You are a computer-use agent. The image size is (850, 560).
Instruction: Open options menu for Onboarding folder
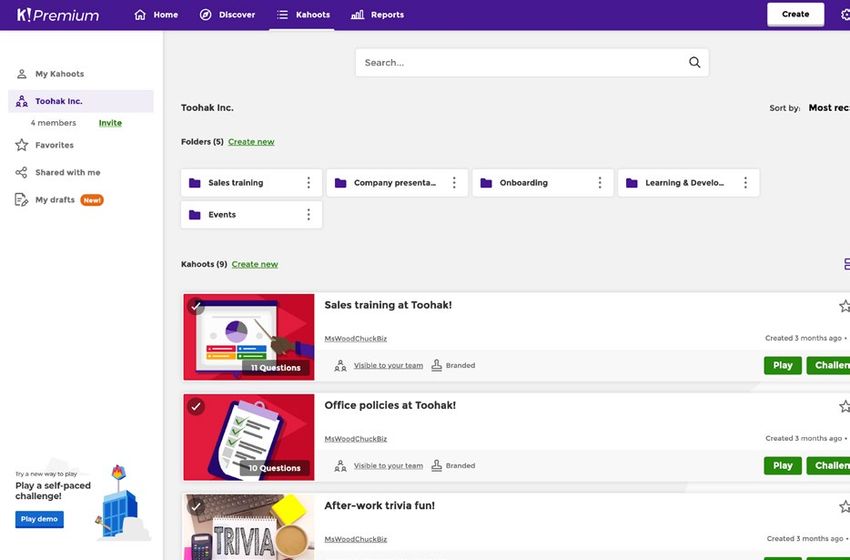(600, 183)
